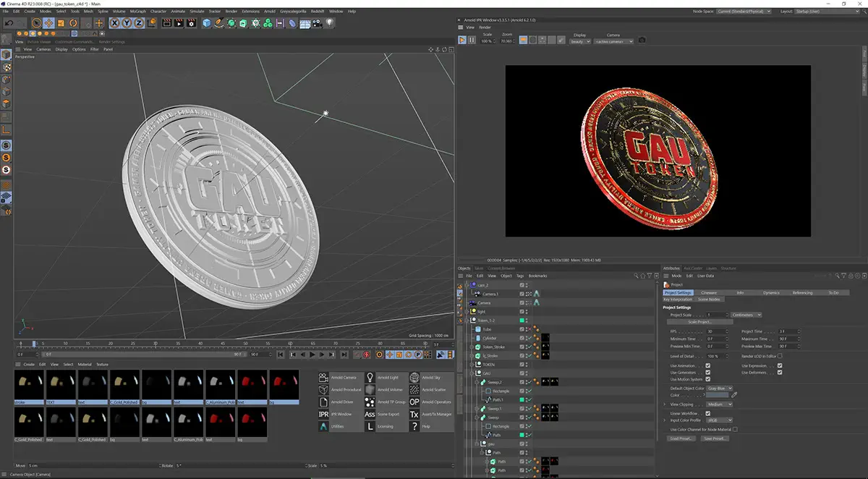
Task: Open the View Clipping Medium dropdown
Action: (x=719, y=404)
